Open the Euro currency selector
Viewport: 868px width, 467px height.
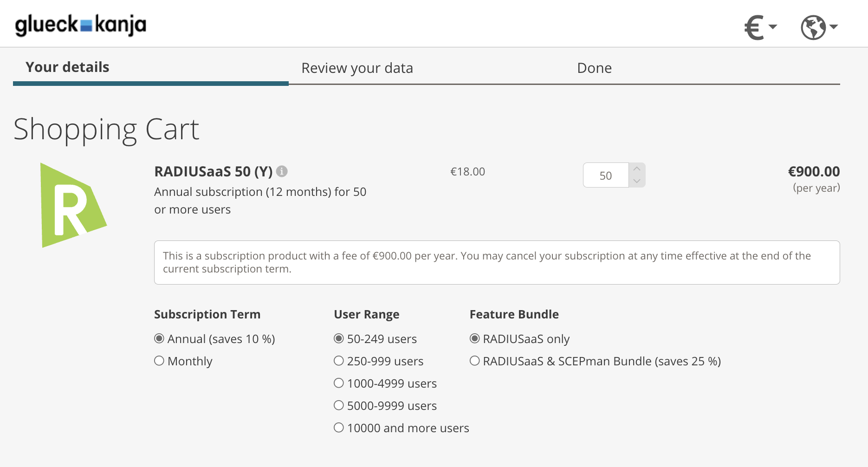[760, 27]
